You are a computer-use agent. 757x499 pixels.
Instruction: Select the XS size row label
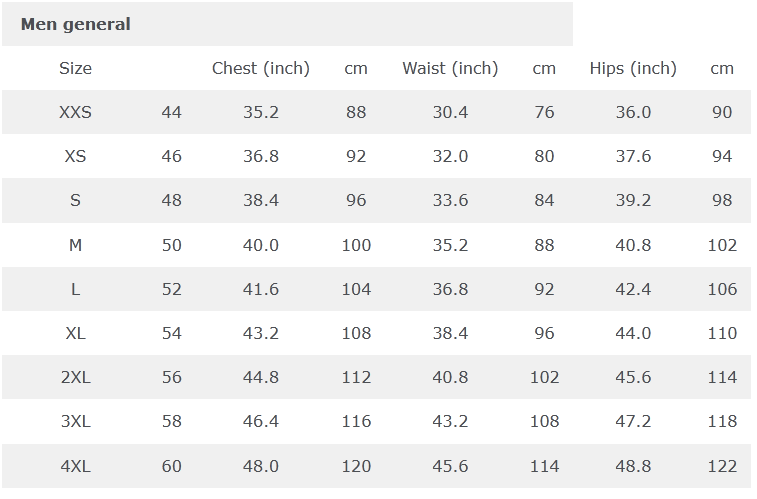(75, 156)
